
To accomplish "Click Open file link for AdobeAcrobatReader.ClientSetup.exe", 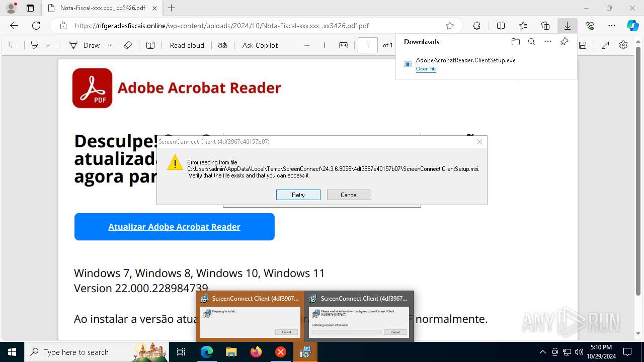I will click(x=426, y=69).
